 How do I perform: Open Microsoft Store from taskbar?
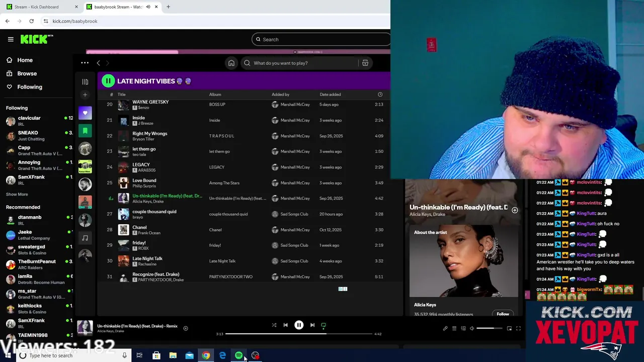pos(156,355)
